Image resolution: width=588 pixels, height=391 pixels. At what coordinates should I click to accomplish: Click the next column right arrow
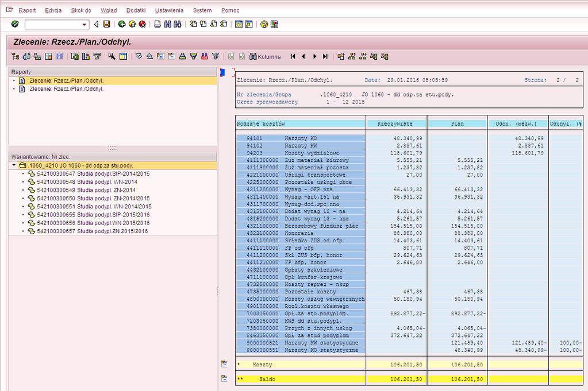tap(314, 56)
